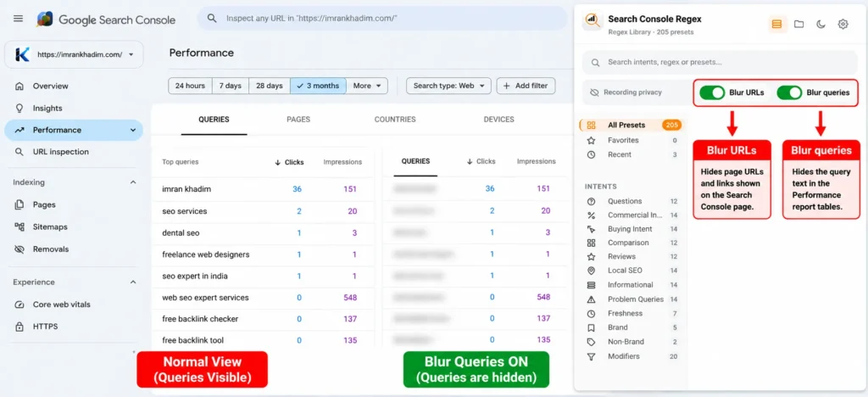The image size is (868, 397).
Task: Click the URL inspection magnifier icon
Action: point(19,152)
